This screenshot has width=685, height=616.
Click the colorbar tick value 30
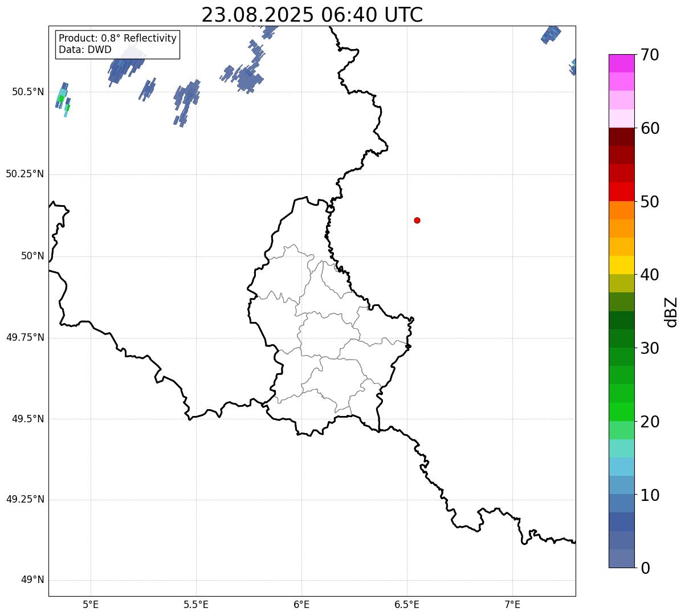click(x=650, y=348)
